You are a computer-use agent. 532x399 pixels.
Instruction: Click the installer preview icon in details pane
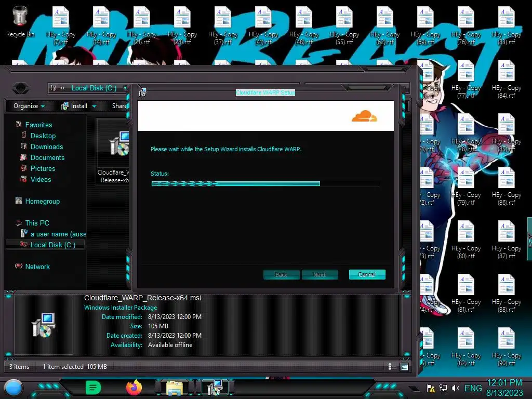click(x=44, y=325)
